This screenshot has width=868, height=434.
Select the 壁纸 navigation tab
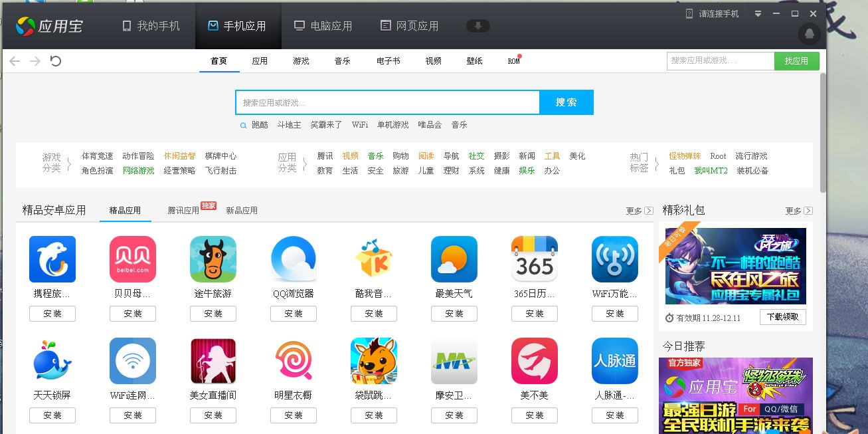coord(475,61)
